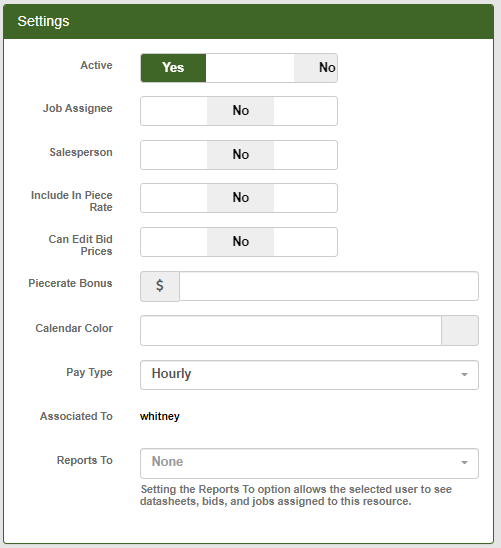Click the Reports To help text
The height and width of the screenshot is (548, 501).
pos(296,495)
